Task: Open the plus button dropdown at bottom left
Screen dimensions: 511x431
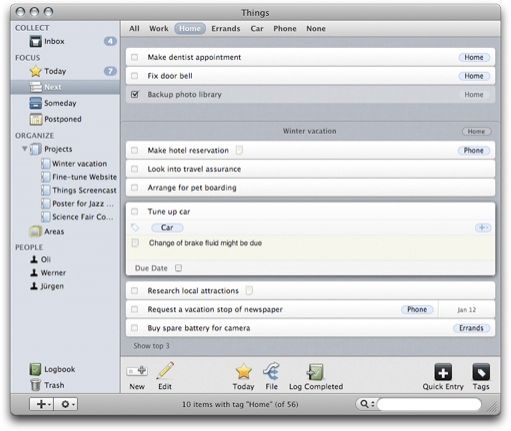Action: pyautogui.click(x=42, y=404)
